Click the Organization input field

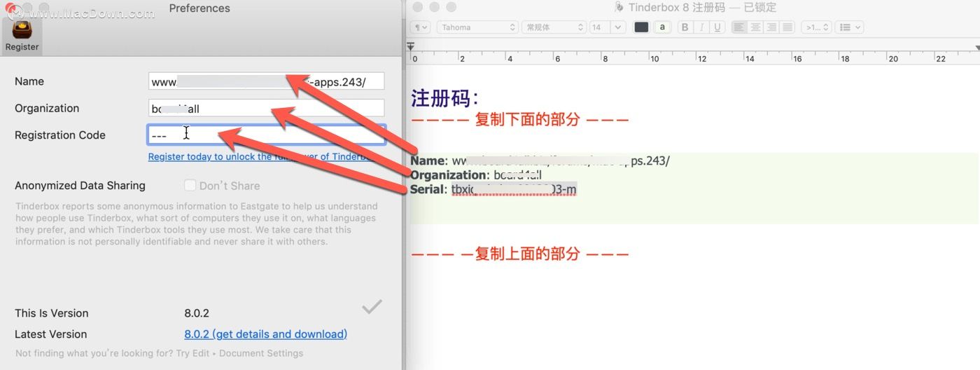coord(266,109)
